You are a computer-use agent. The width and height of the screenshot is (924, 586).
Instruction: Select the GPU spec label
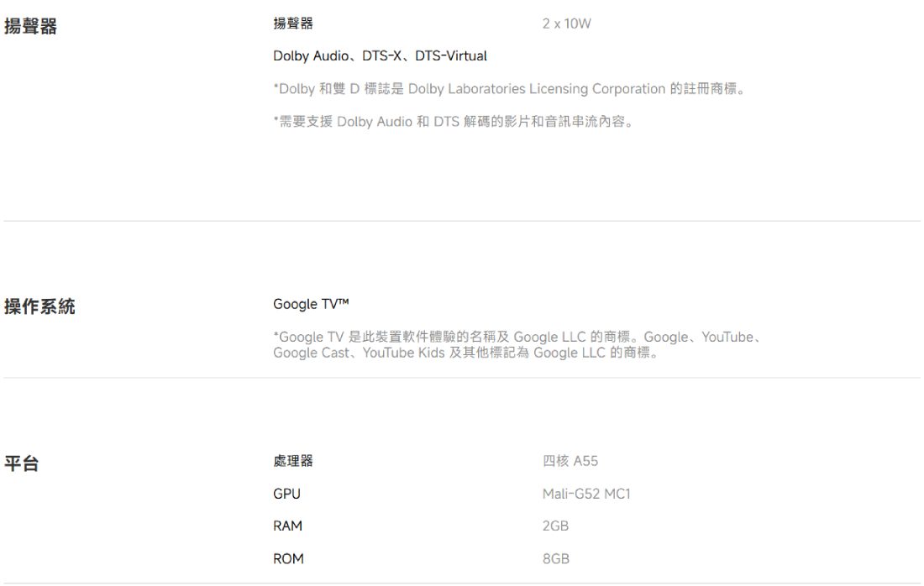pyautogui.click(x=286, y=494)
